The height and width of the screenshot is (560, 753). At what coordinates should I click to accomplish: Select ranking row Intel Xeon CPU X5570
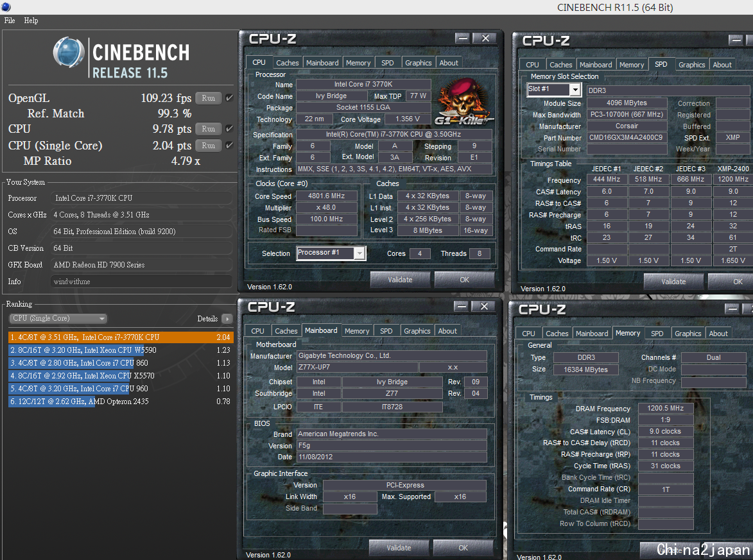[121, 376]
